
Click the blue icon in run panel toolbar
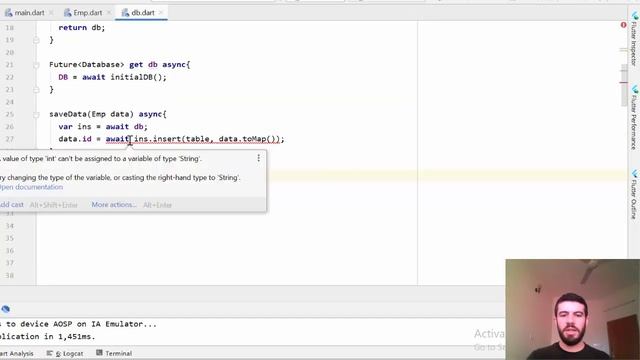[x=6, y=309]
